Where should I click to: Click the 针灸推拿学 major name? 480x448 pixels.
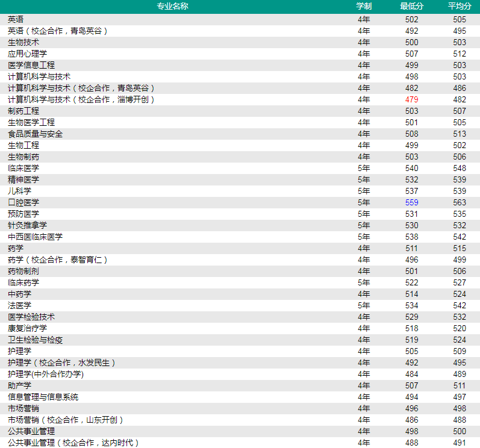pos(27,225)
